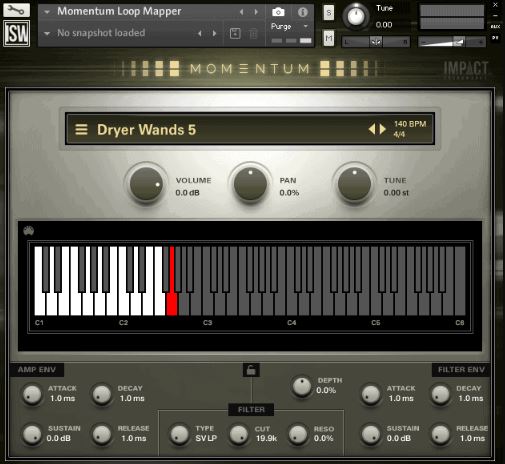Viewport: 505px width, 464px height.
Task: Toggle the Solo S button
Action: 329,13
